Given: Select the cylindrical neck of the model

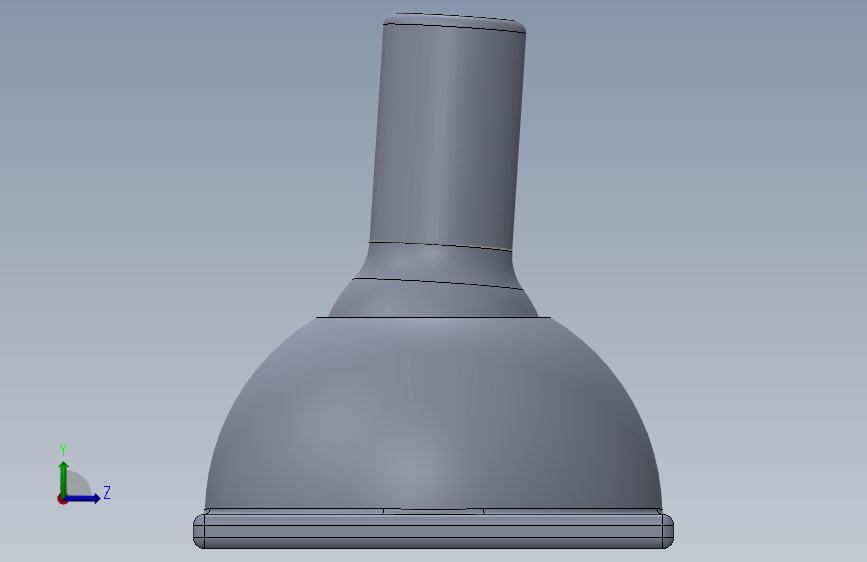Looking at the screenshot, I should [447, 138].
